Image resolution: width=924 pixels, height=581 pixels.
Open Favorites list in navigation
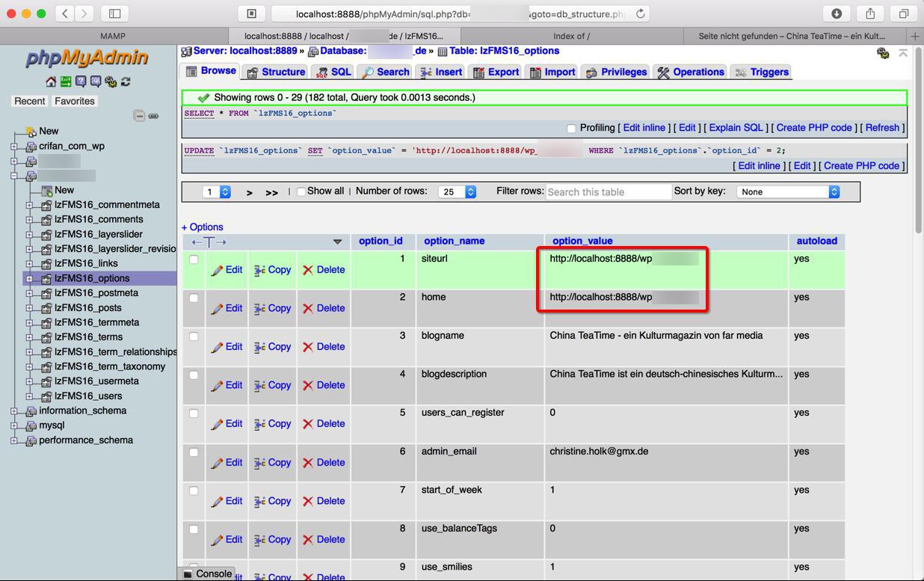coord(75,101)
